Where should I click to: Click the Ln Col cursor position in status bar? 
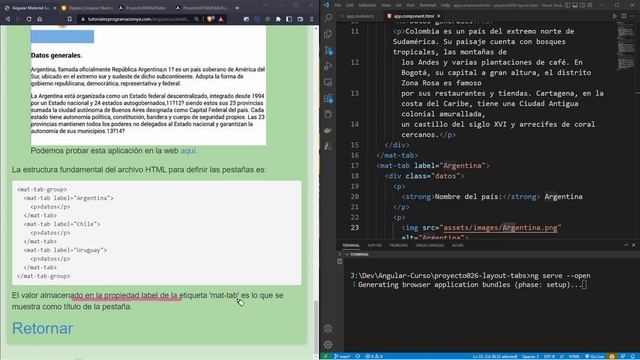point(495,356)
